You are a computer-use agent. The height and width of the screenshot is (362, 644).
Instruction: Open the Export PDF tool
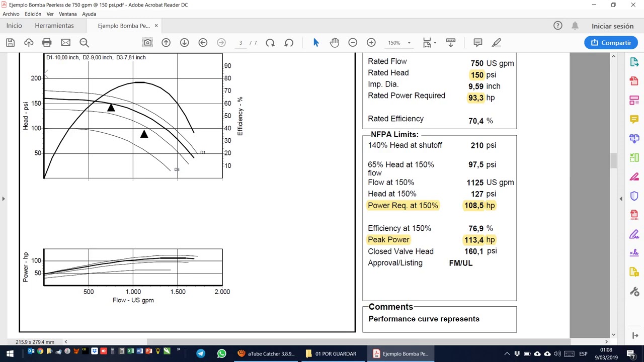634,62
